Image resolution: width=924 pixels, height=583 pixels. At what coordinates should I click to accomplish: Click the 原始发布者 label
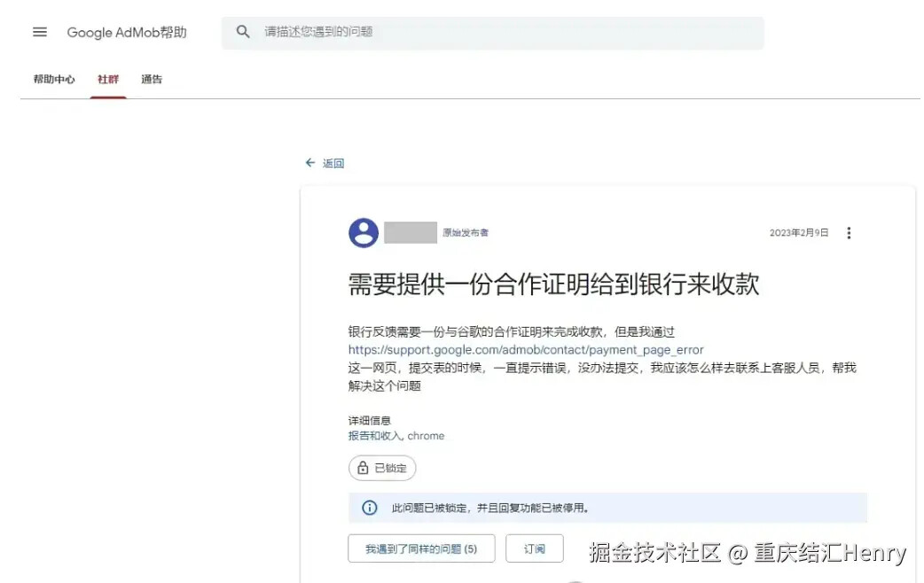tap(466, 233)
